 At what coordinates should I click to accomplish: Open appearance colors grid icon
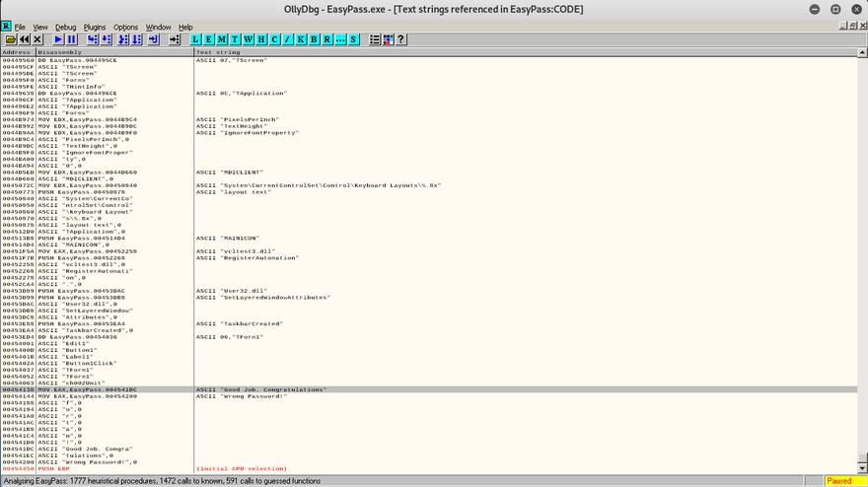click(x=388, y=39)
